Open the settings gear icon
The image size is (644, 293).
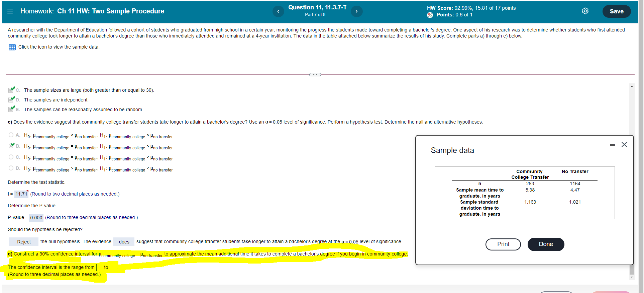(585, 11)
